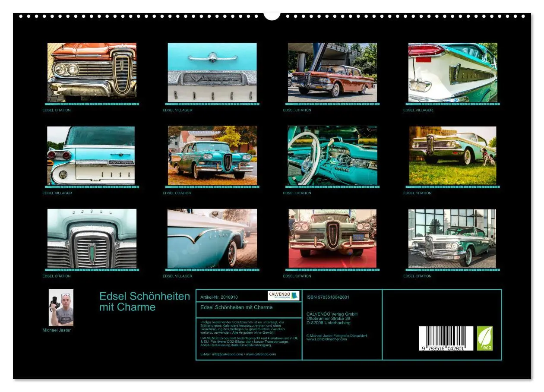Open the photographer portrait of Michael Jaster
Screen dimensions: 544x392
coord(61,307)
